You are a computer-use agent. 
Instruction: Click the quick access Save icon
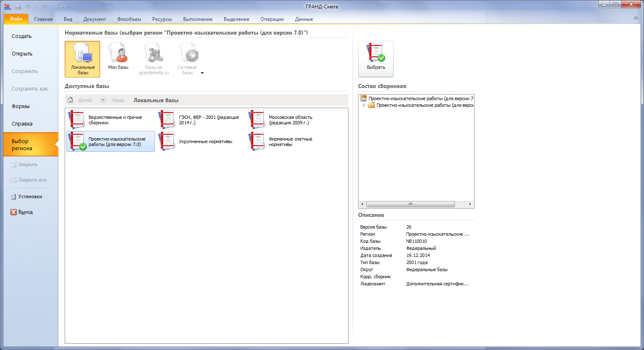click(x=18, y=6)
